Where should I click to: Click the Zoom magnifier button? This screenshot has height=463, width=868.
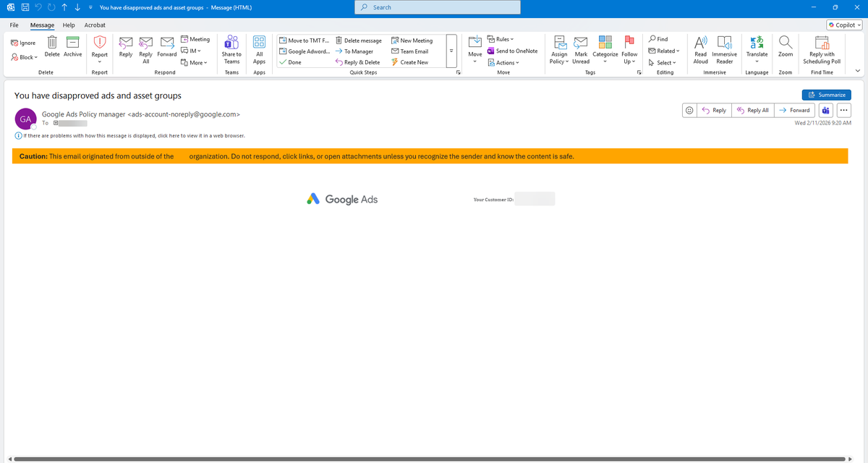pos(786,47)
